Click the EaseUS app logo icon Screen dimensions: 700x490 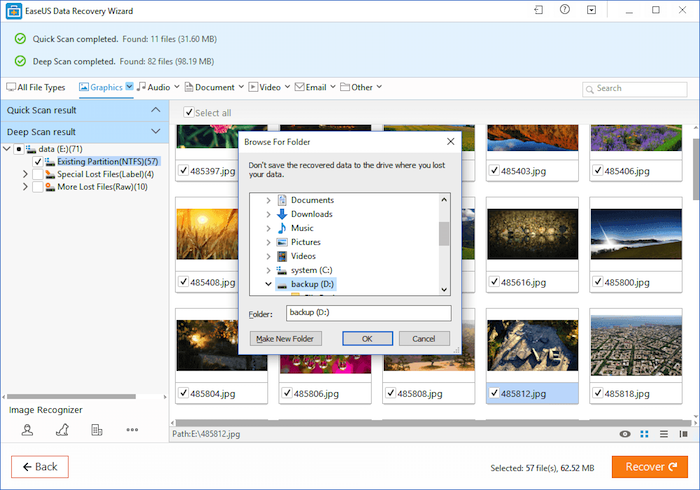click(14, 11)
